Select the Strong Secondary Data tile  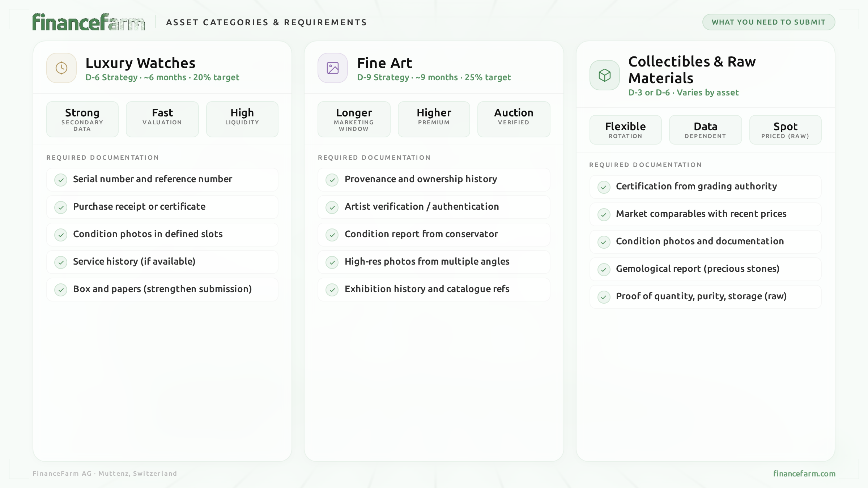[x=82, y=119]
